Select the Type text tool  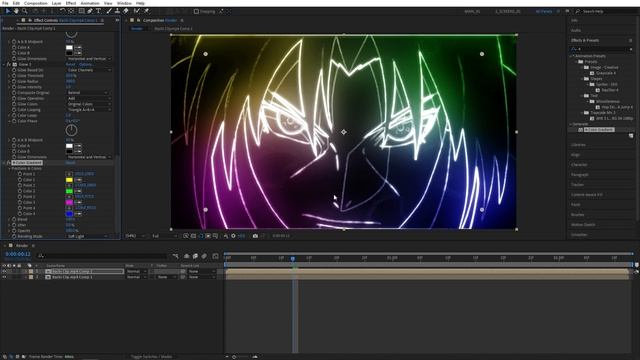98,11
